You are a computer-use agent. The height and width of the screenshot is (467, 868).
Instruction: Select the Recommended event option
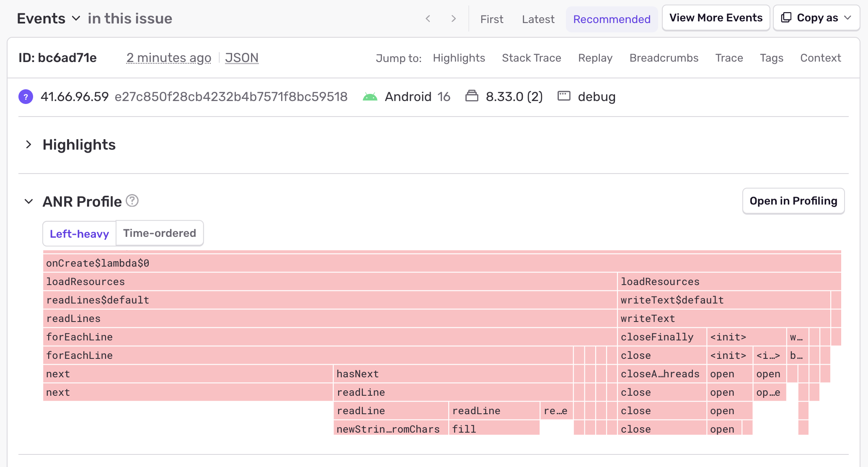coord(612,19)
